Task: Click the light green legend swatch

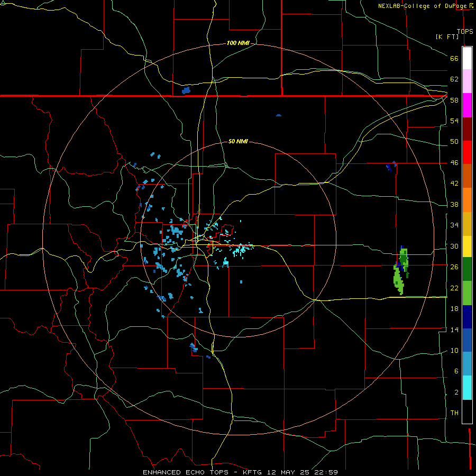Action: (467, 293)
